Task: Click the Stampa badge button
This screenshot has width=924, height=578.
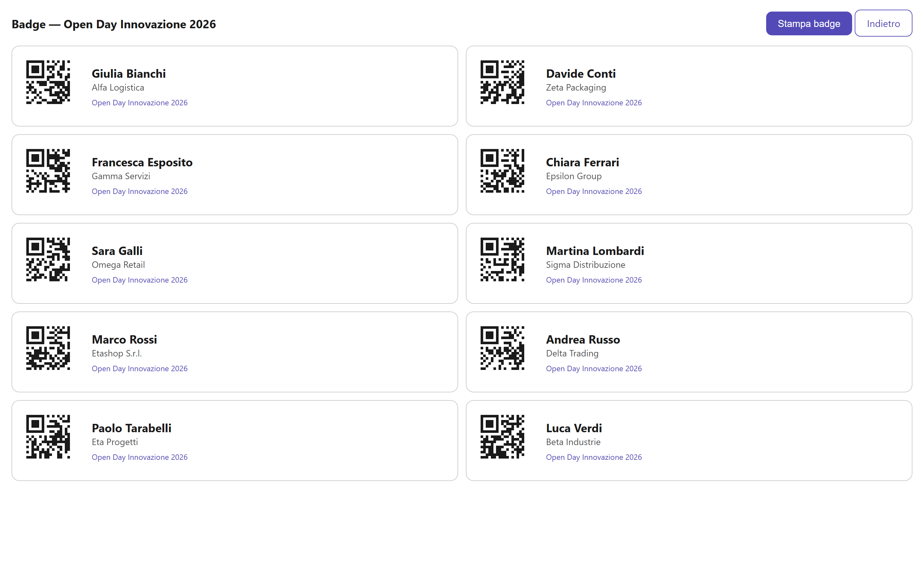Action: pos(808,24)
